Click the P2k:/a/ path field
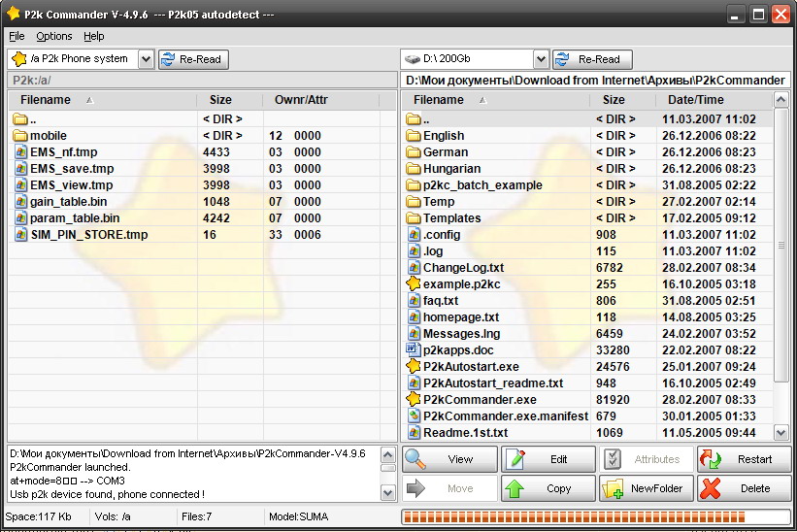This screenshot has width=797, height=532. (x=202, y=81)
